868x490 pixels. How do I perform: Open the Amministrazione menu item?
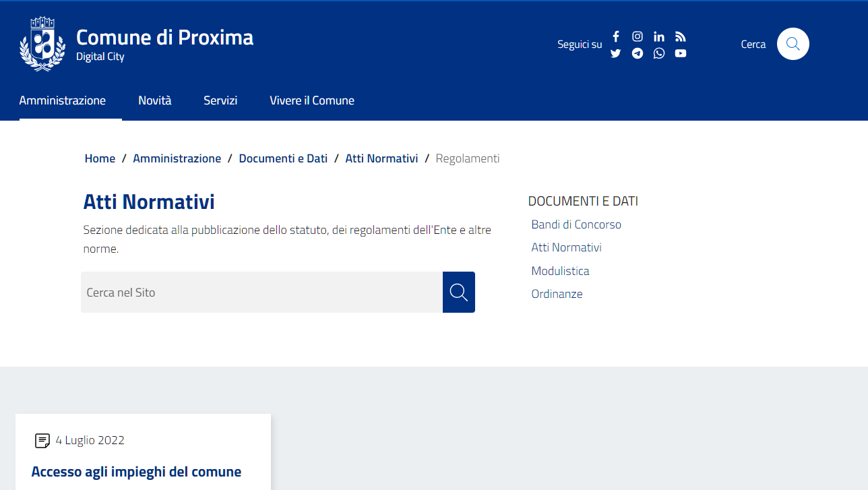63,100
